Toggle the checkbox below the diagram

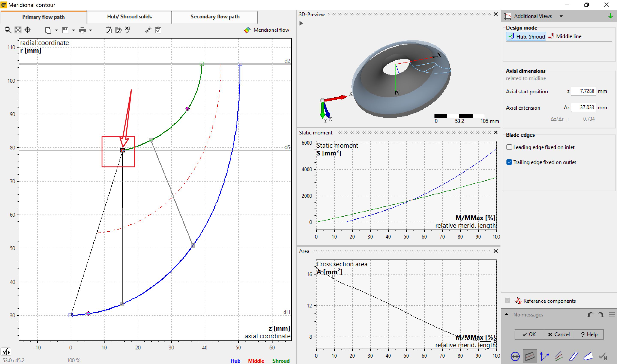[4, 352]
